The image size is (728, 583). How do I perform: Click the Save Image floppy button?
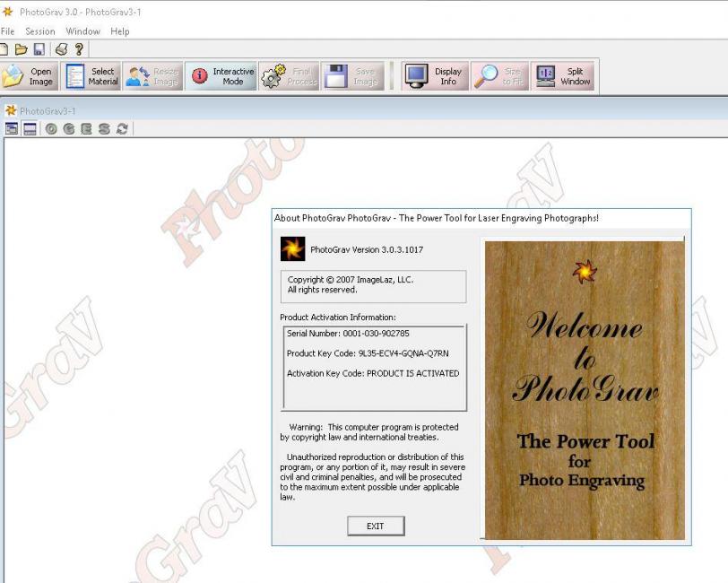click(x=352, y=77)
